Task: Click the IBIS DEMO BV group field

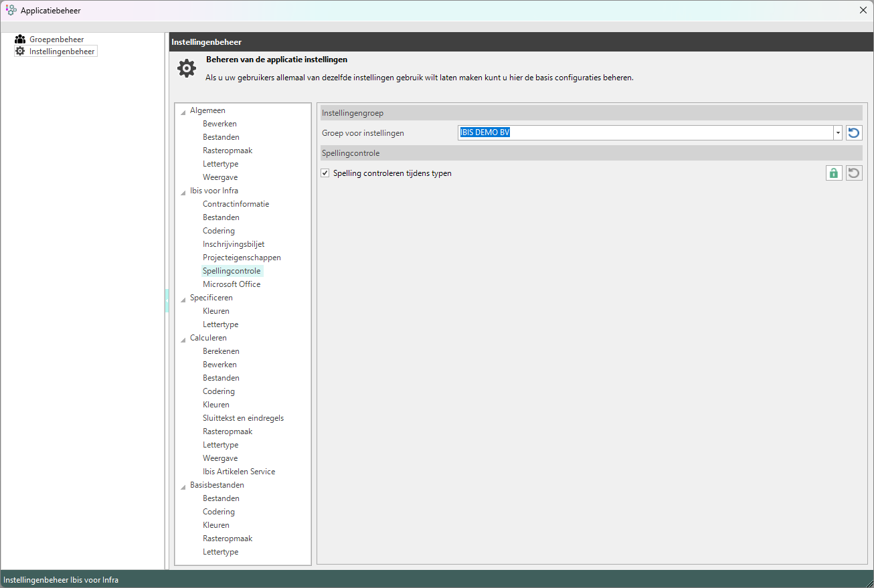Action: (645, 132)
